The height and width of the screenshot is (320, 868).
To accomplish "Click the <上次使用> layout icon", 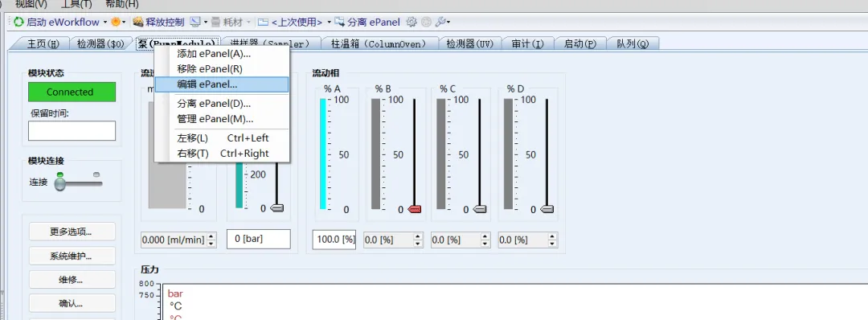I will click(x=263, y=23).
